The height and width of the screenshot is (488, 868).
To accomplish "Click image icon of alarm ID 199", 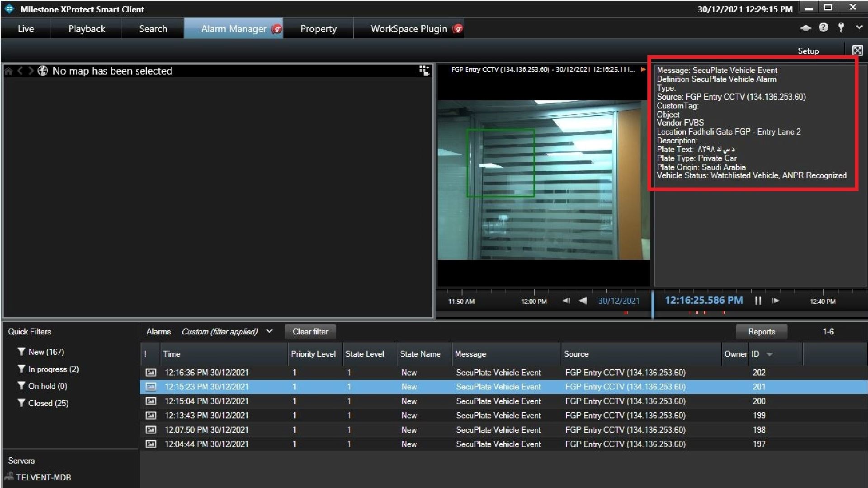I will [151, 416].
